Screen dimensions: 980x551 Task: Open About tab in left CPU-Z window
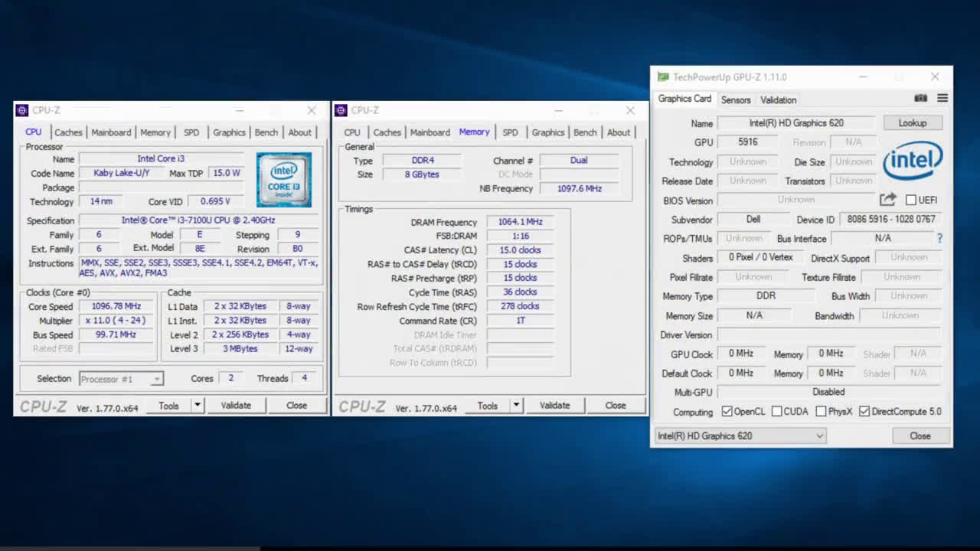pyautogui.click(x=300, y=132)
